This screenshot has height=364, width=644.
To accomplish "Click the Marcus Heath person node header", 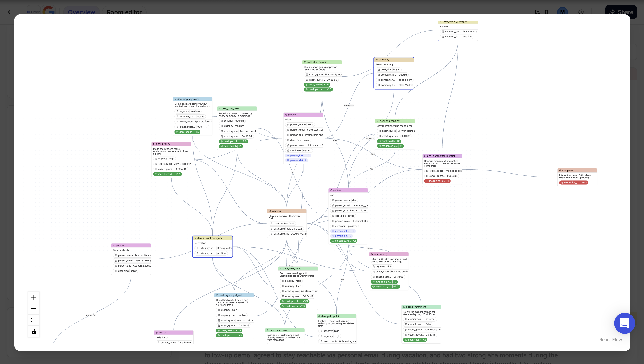I will coord(131,245).
